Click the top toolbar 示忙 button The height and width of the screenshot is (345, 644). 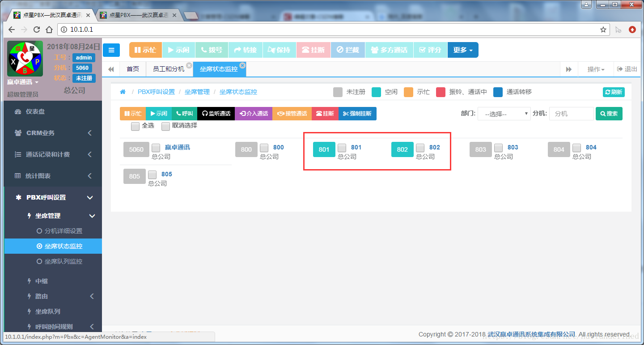point(145,50)
